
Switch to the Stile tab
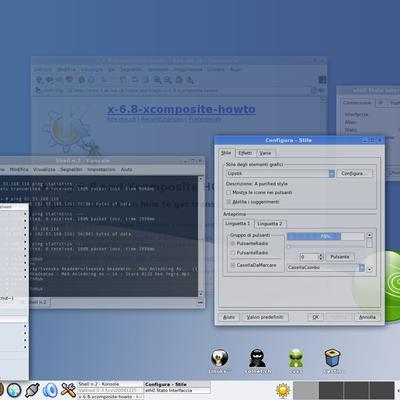pos(226,153)
